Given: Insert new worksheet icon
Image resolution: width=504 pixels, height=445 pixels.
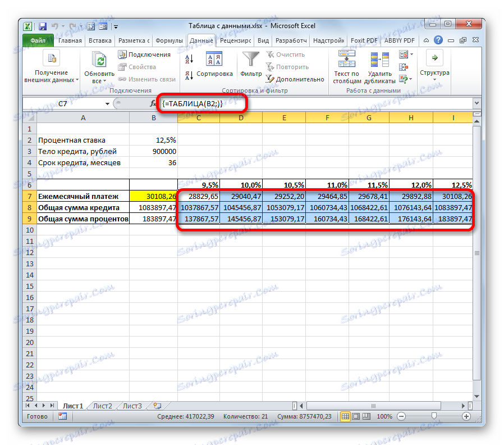Looking at the screenshot, I should point(157,406).
